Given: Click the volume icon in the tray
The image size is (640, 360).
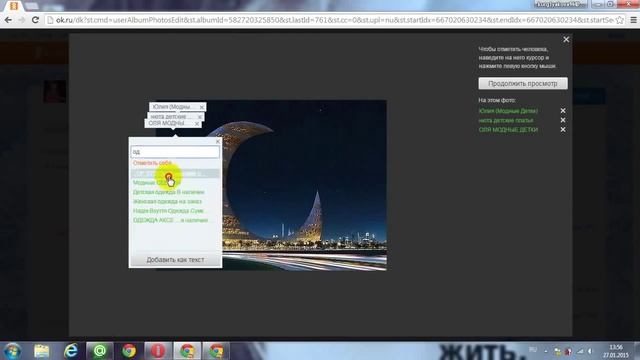Looking at the screenshot, I should (x=590, y=351).
